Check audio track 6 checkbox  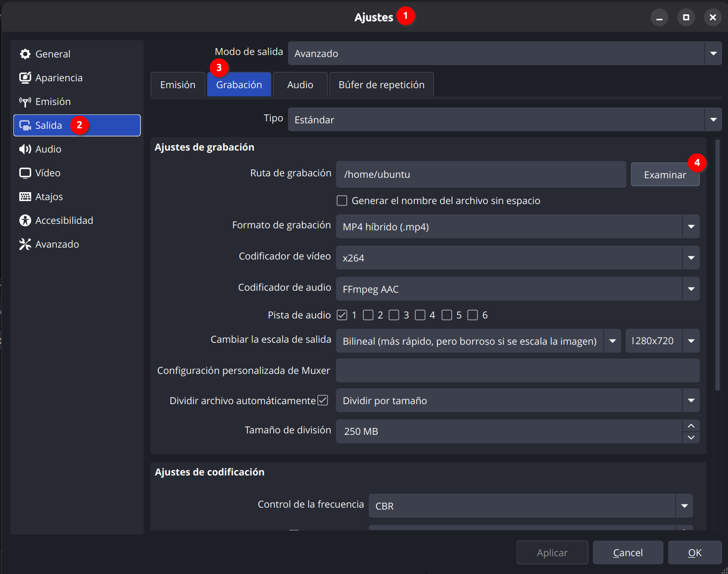point(473,315)
